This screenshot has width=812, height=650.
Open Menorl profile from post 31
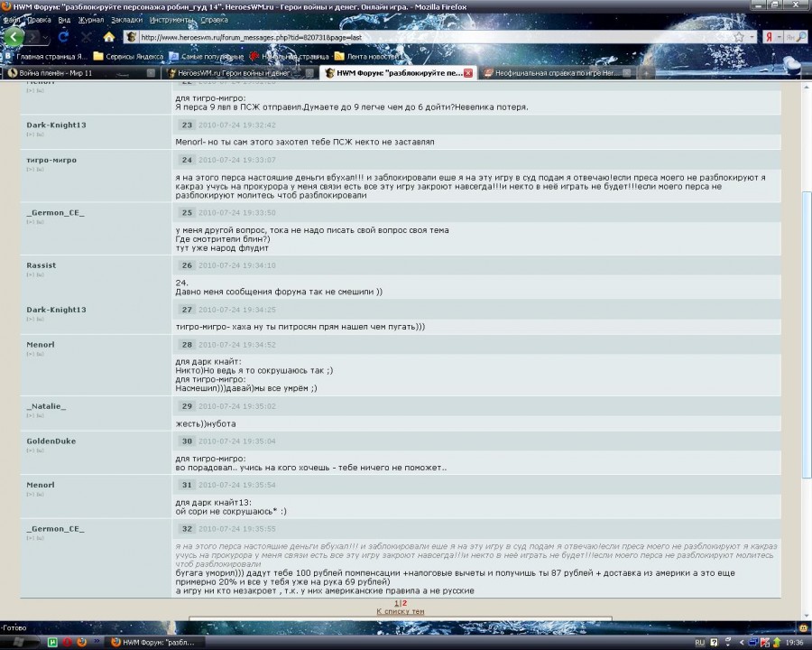tap(40, 485)
